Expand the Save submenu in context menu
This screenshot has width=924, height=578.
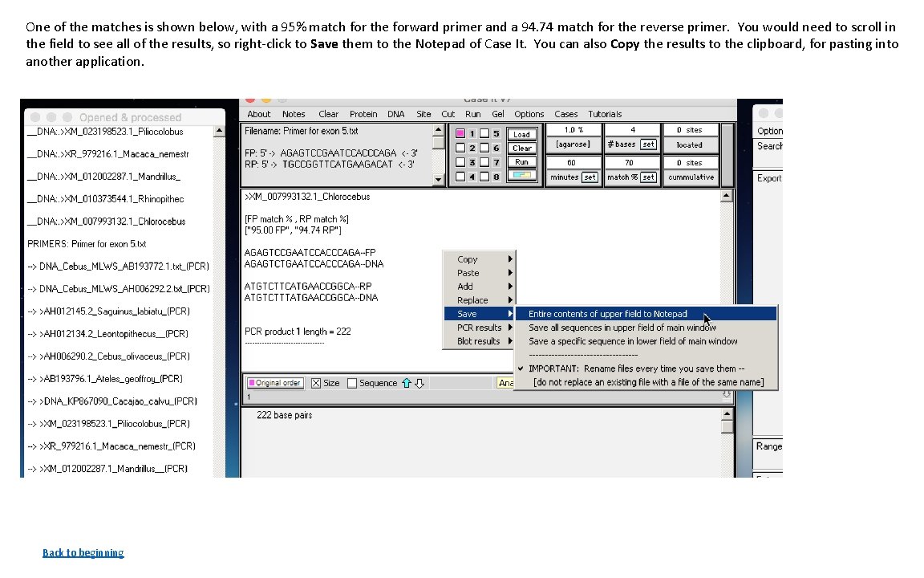point(479,314)
